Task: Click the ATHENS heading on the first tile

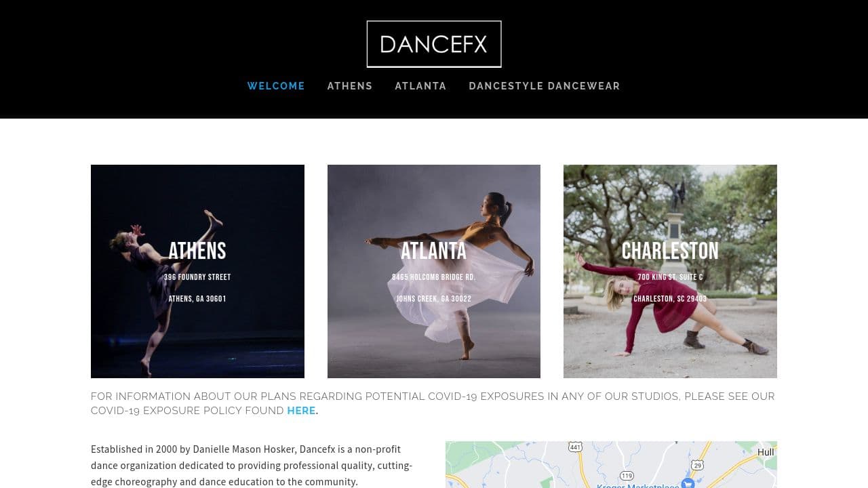Action: [197, 251]
